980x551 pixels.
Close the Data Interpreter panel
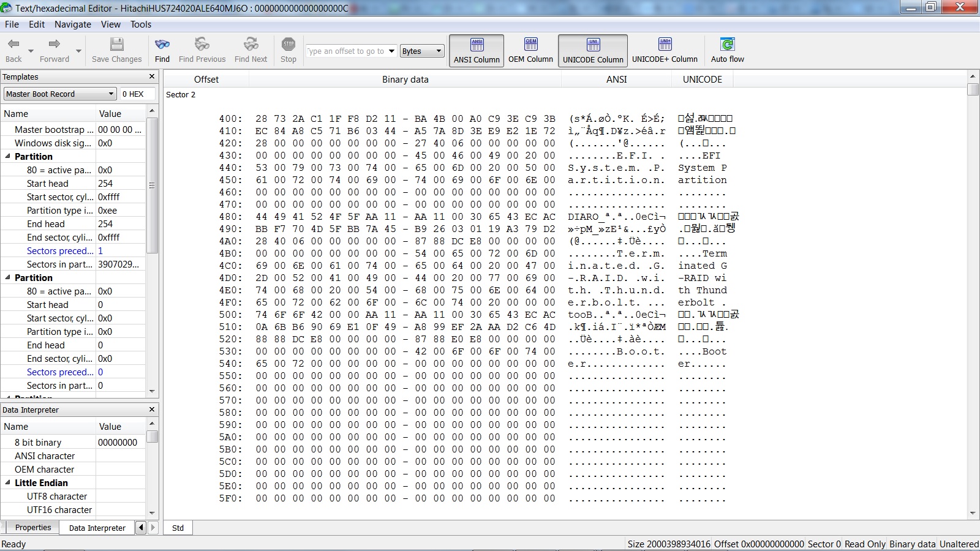[x=152, y=409]
